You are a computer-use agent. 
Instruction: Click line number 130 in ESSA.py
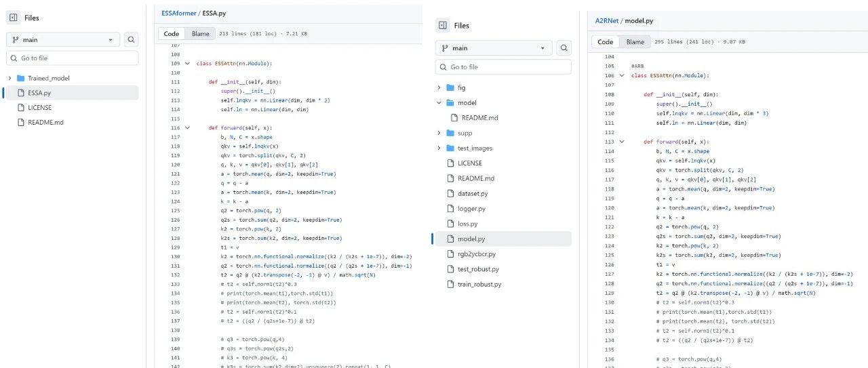click(x=176, y=257)
